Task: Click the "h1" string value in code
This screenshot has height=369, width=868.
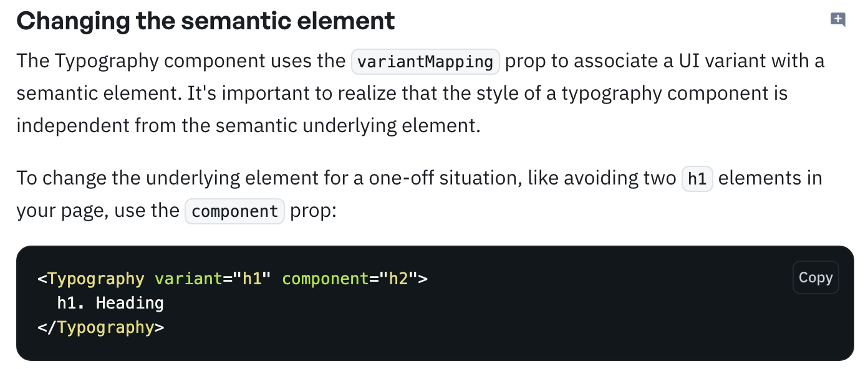Action: coord(252,278)
